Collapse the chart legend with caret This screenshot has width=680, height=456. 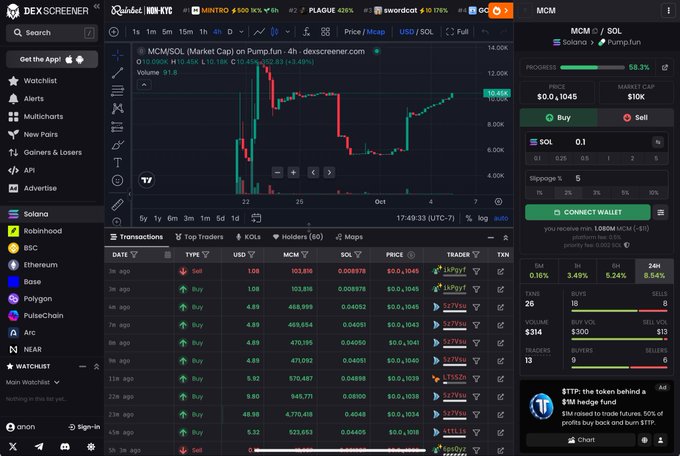(144, 85)
